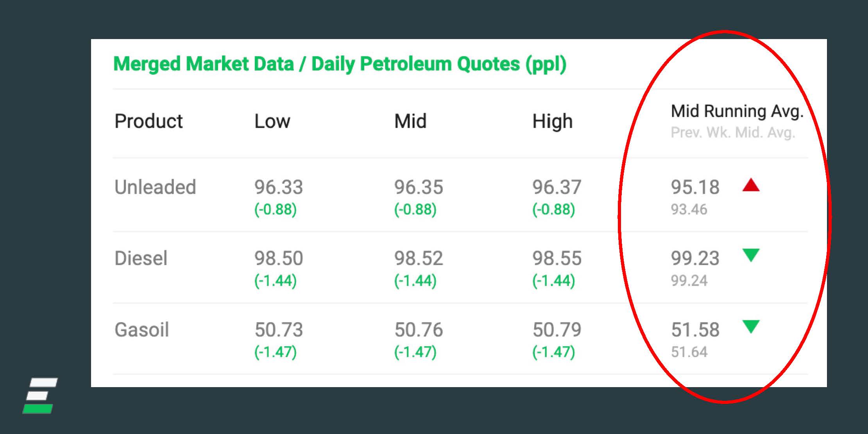Click the Product column header
This screenshot has height=434, width=868.
pyautogui.click(x=149, y=121)
